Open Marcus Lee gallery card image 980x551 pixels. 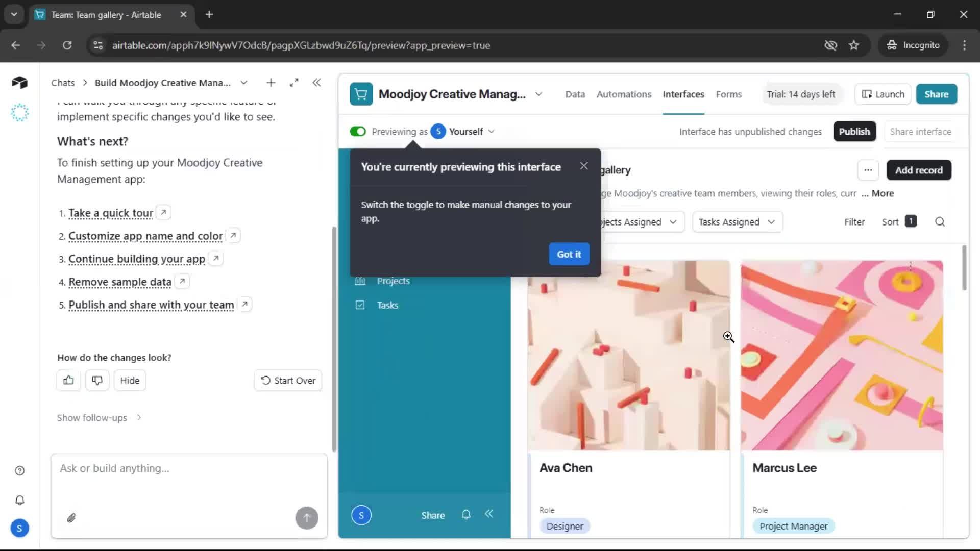point(842,356)
